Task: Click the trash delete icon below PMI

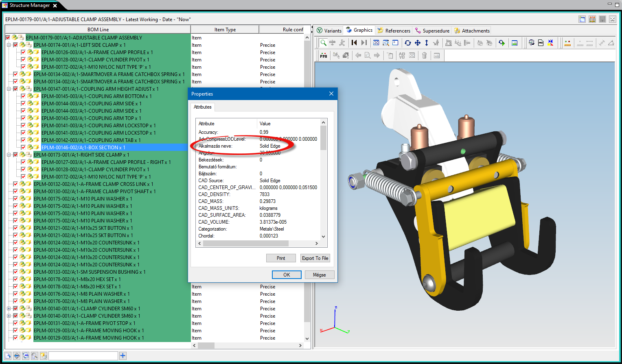Action: (x=424, y=55)
